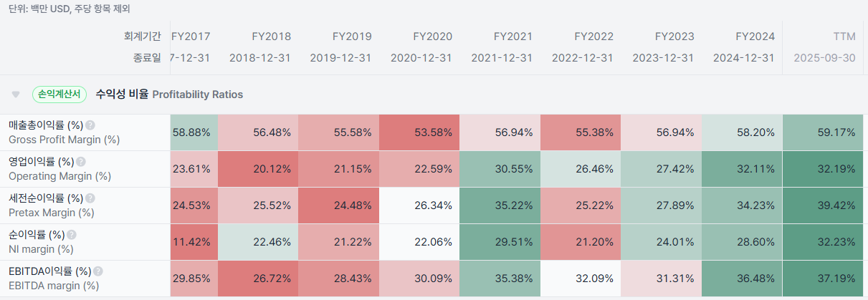Click the EBITDA margin row label
This screenshot has width=868, height=300.
tap(54, 286)
